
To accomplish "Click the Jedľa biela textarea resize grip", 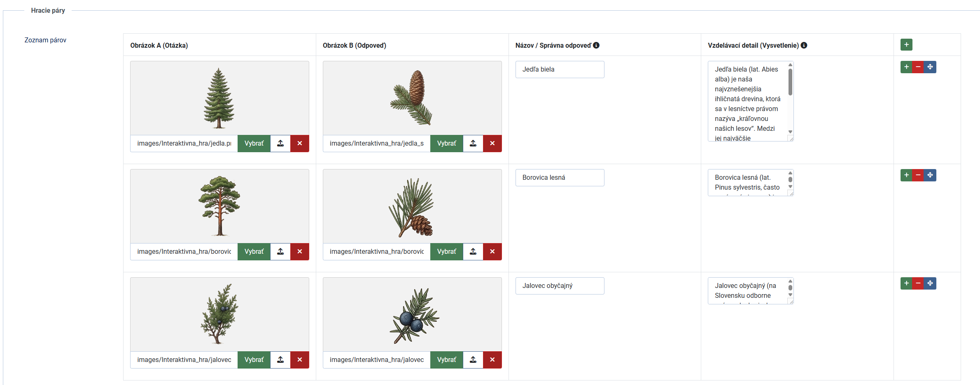I will pyautogui.click(x=791, y=139).
